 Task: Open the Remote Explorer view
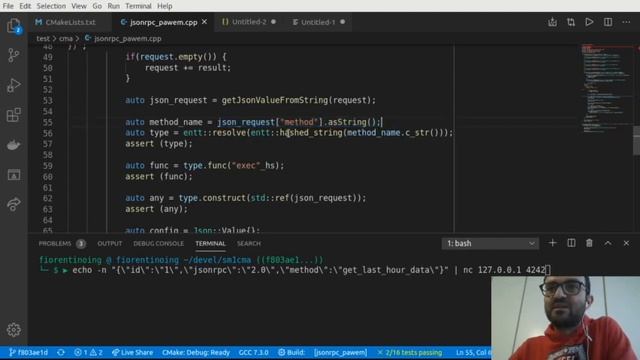click(13, 175)
